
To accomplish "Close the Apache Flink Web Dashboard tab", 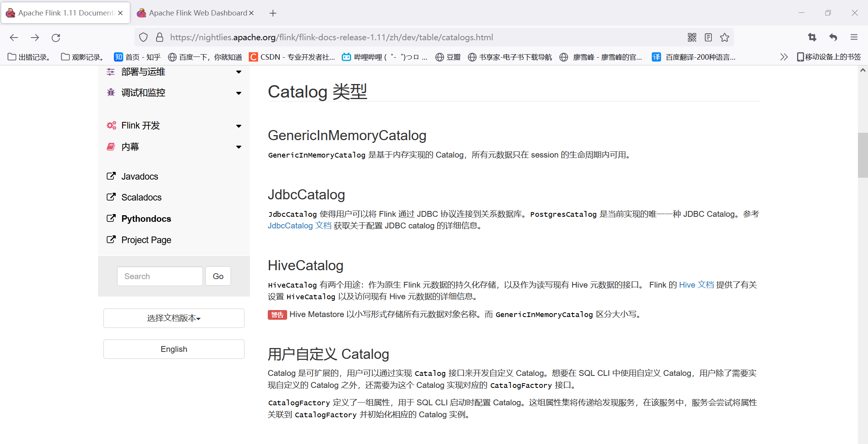I will pos(251,13).
